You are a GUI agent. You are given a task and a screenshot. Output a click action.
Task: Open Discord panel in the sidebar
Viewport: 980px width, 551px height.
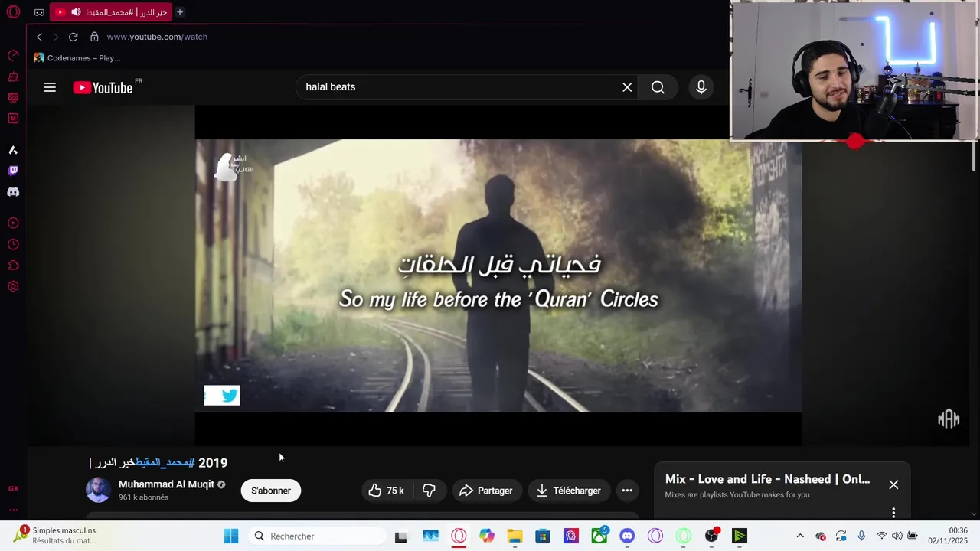coord(13,192)
